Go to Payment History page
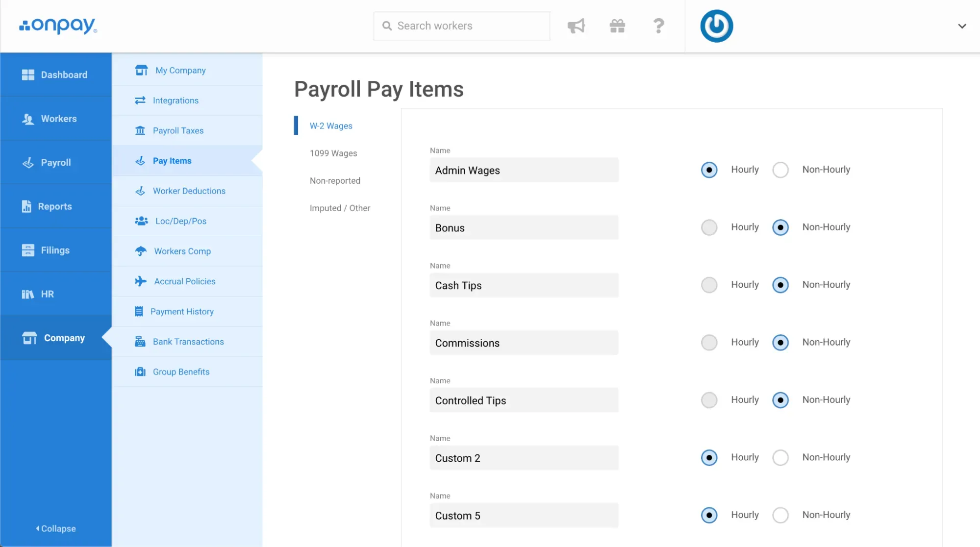Image resolution: width=980 pixels, height=547 pixels. (x=182, y=312)
